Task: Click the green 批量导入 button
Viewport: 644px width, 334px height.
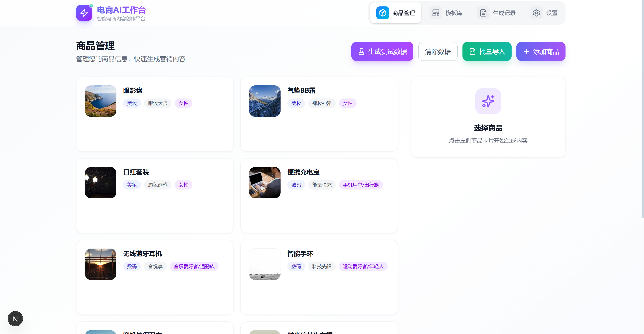Action: 487,51
